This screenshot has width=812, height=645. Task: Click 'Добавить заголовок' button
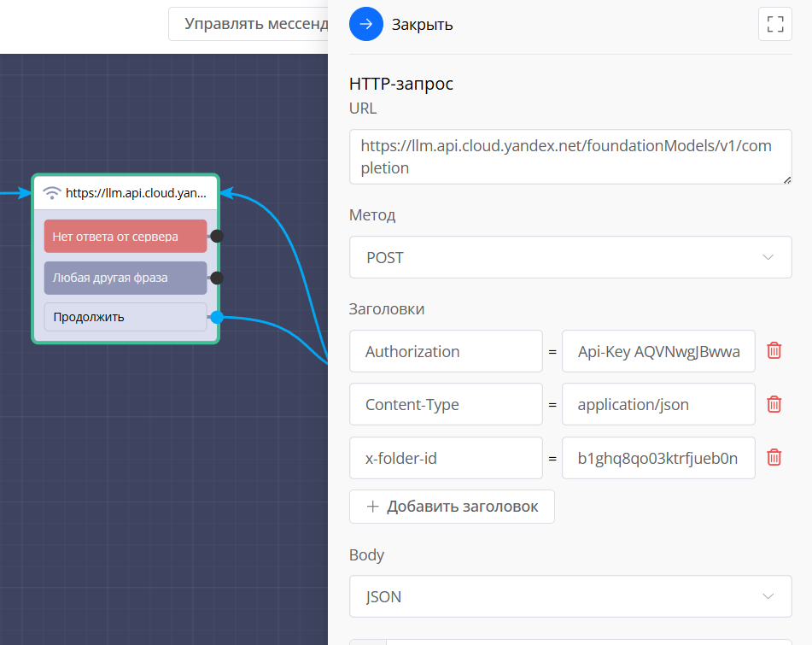(452, 507)
